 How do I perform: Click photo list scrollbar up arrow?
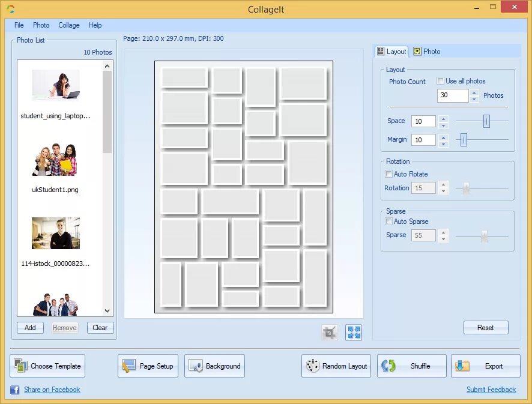107,66
